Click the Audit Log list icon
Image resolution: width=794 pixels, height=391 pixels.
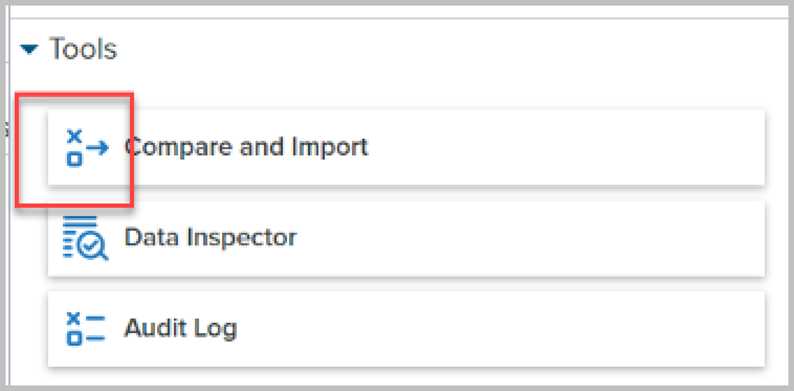coord(86,328)
